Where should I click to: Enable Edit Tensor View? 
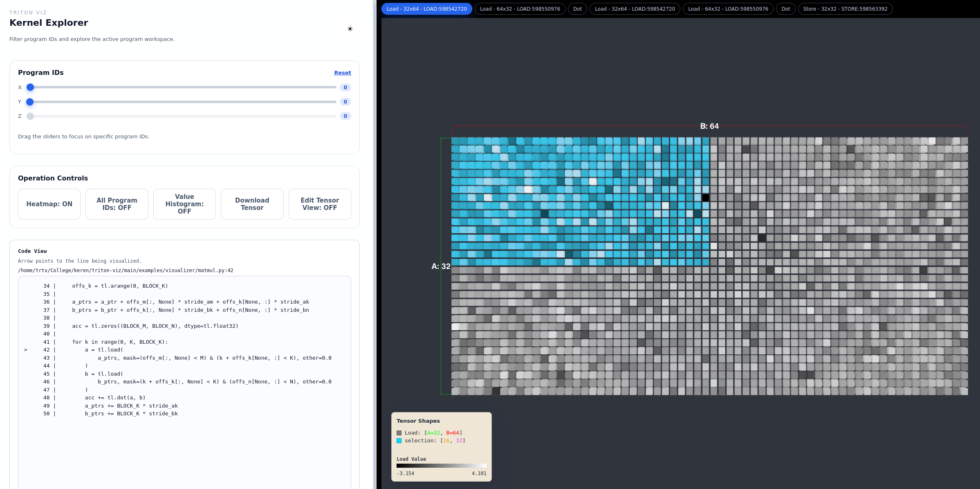[319, 204]
